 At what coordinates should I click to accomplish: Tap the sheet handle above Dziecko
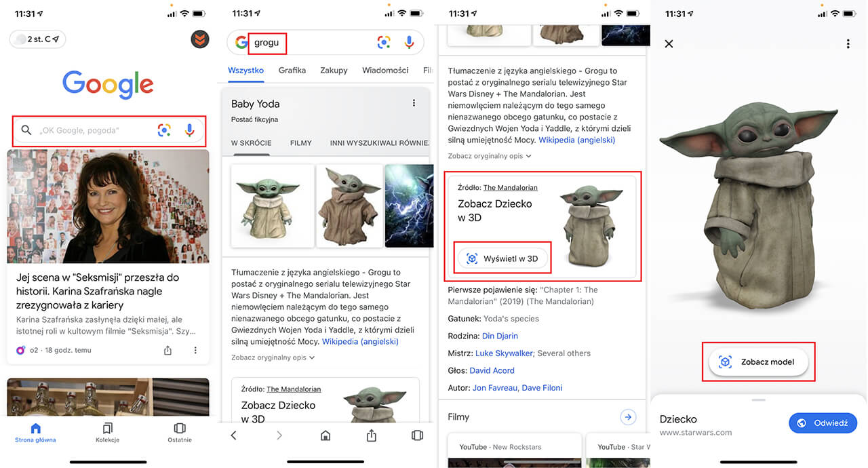pyautogui.click(x=759, y=400)
